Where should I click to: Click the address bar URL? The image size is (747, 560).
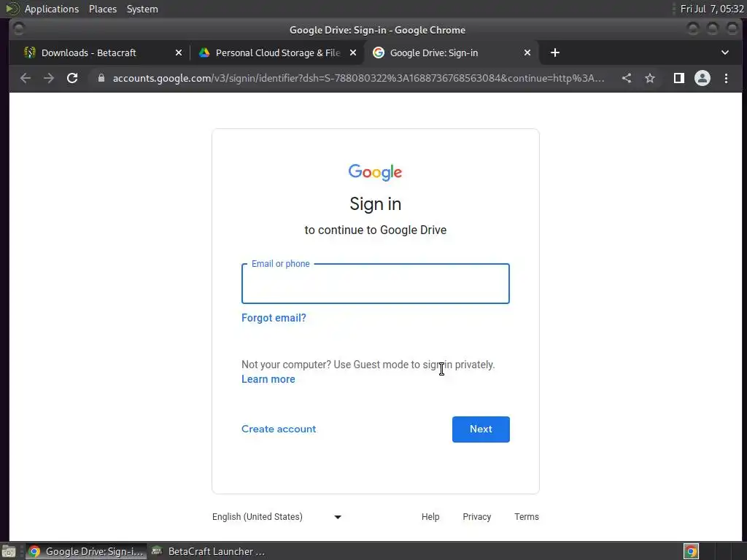click(x=358, y=78)
